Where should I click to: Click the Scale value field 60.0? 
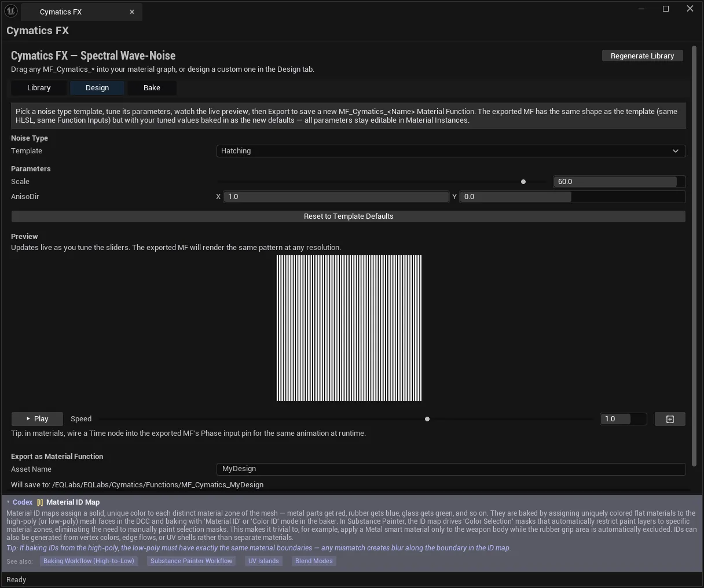(x=619, y=182)
